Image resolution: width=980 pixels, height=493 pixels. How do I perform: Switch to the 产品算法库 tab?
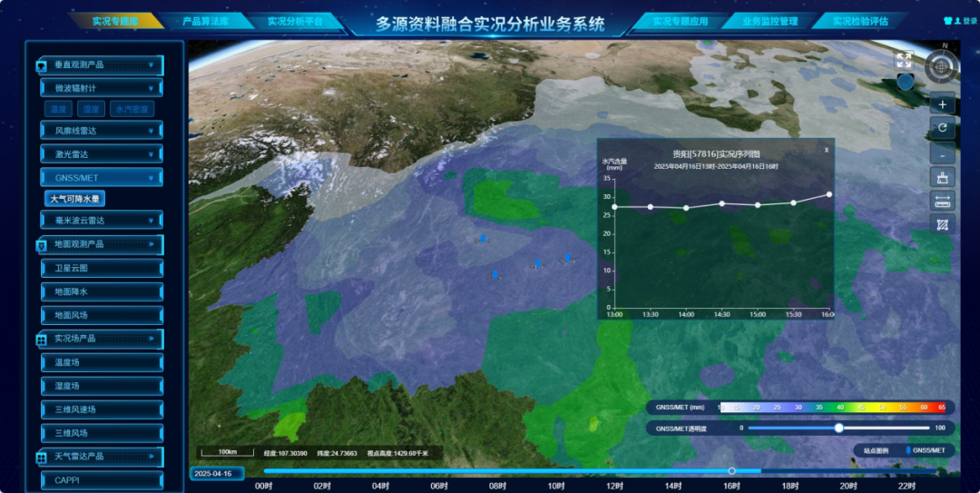tap(205, 21)
